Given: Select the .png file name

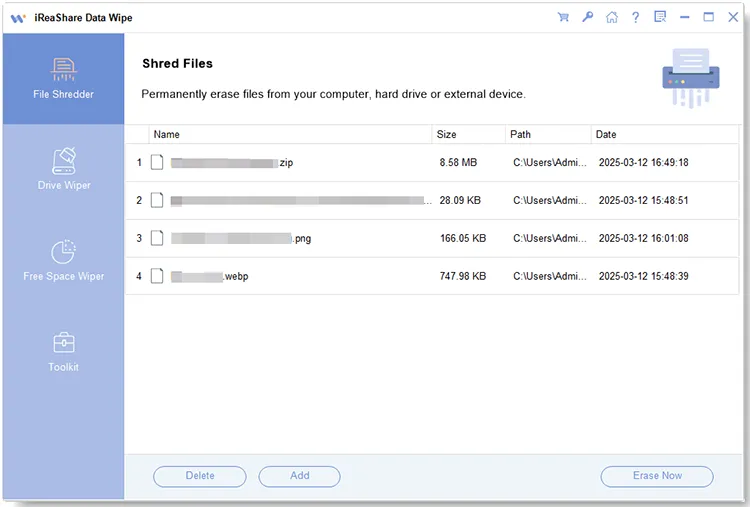Looking at the screenshot, I should (241, 238).
